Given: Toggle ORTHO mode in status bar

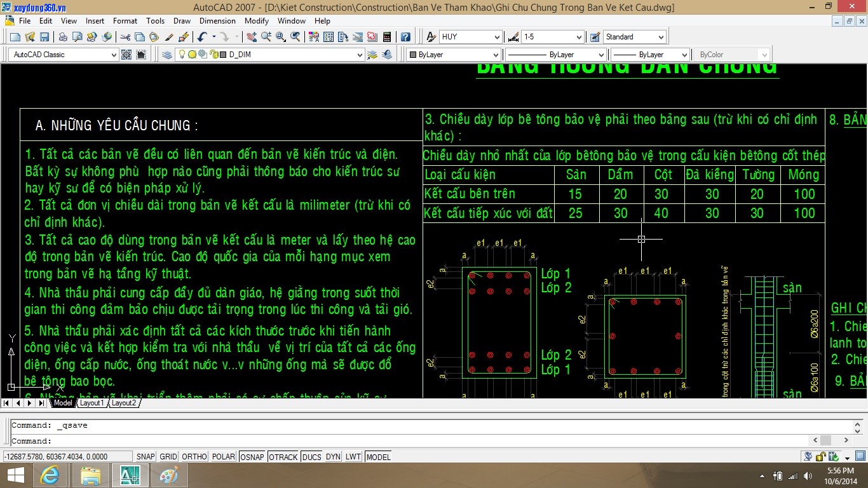Looking at the screenshot, I should click(x=194, y=456).
